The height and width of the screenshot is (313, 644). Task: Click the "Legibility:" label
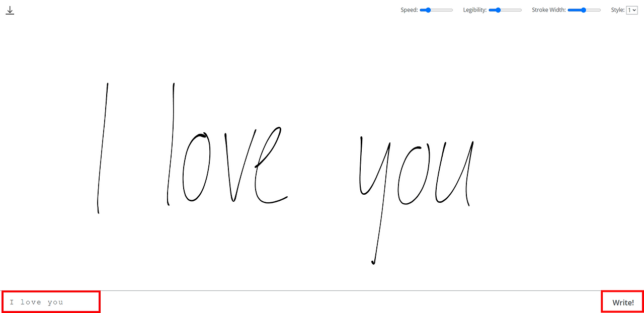[474, 10]
